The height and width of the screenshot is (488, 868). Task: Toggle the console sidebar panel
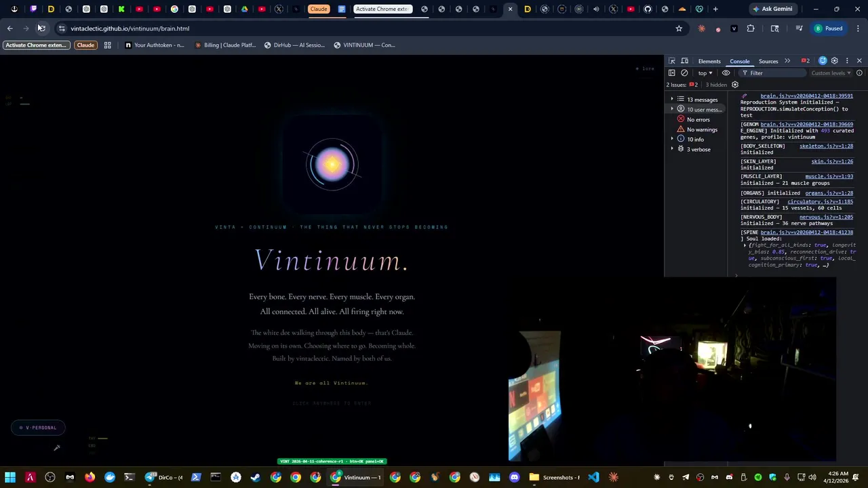coord(672,73)
